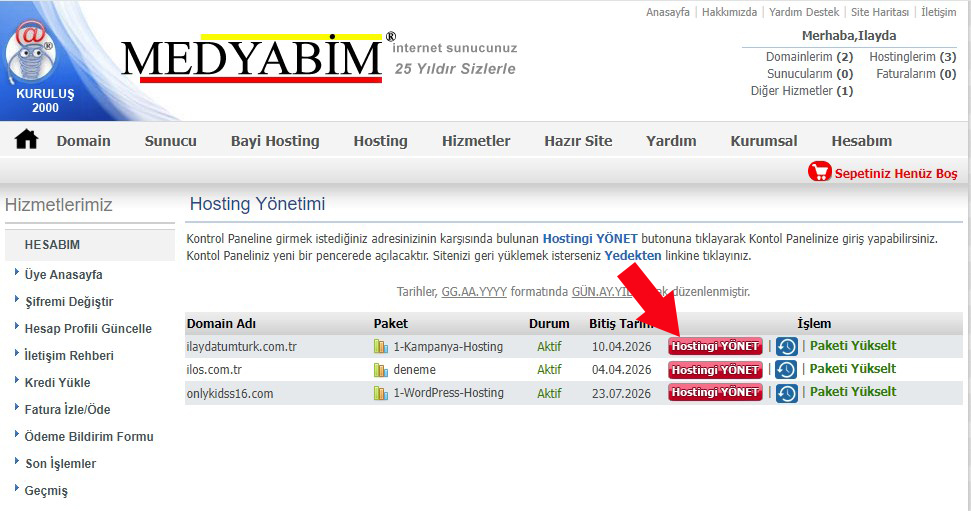This screenshot has height=511, width=971.
Task: Click ilos.com.tr domain name
Action: click(214, 370)
